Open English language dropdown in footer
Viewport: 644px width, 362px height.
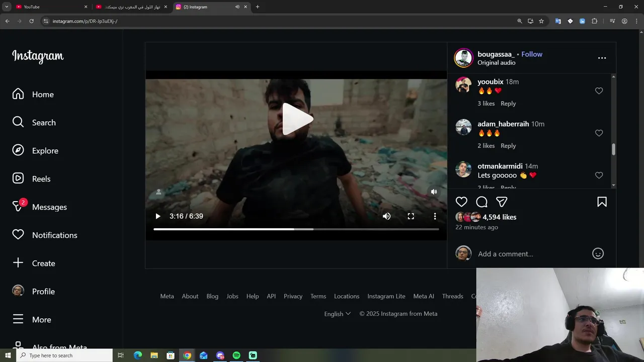tap(337, 314)
